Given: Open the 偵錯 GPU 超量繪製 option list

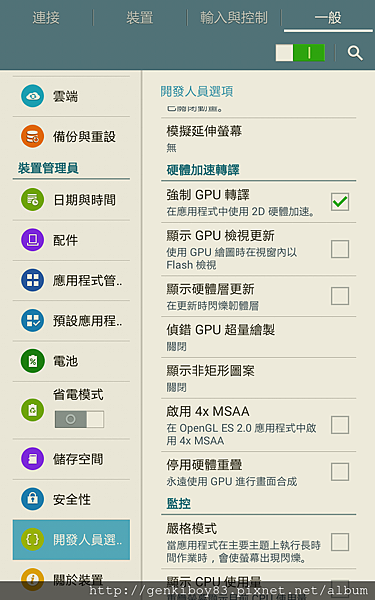Looking at the screenshot, I should pyautogui.click(x=259, y=337).
